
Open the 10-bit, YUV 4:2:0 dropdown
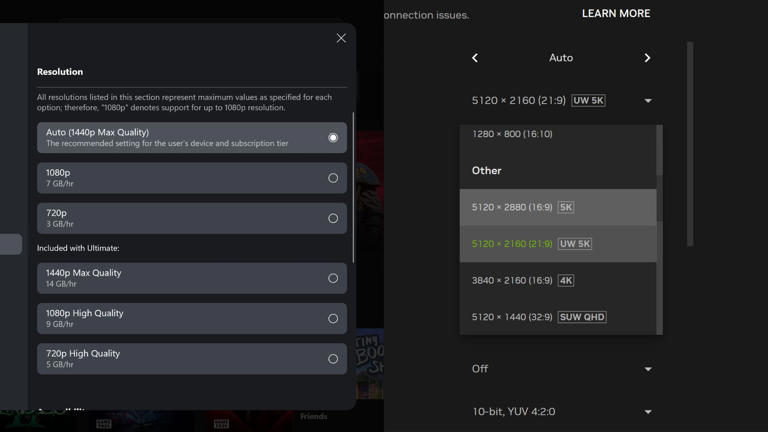pos(561,411)
